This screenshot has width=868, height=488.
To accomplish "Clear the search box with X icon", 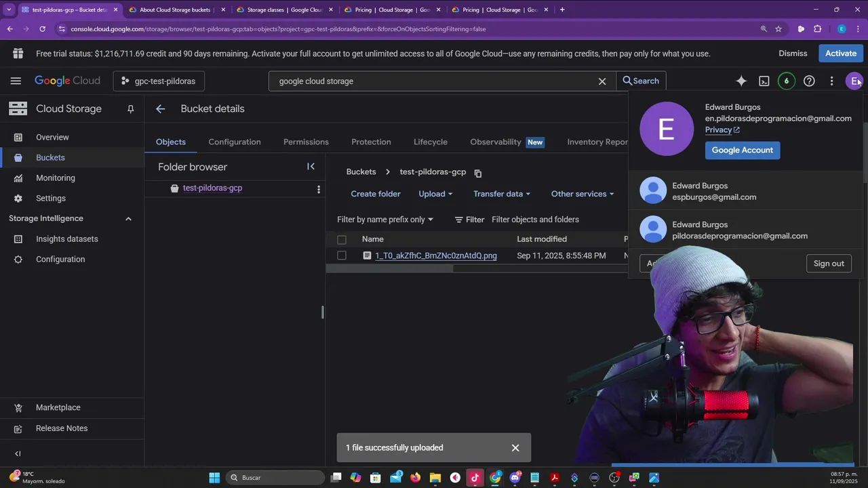I will pyautogui.click(x=602, y=81).
